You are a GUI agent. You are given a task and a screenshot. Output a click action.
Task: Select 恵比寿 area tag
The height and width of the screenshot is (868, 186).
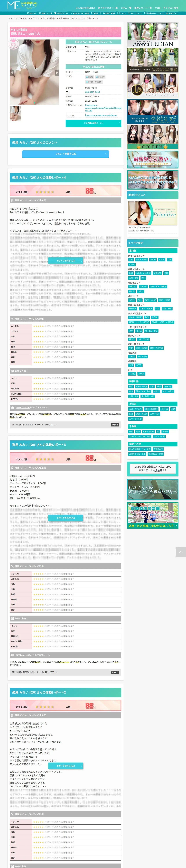tap(153, 260)
